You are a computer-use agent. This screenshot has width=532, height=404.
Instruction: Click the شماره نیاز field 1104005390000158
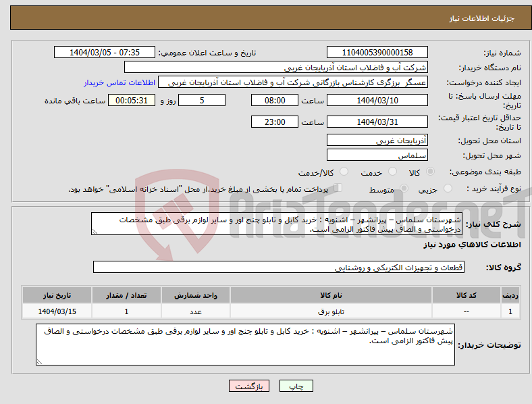point(377,52)
